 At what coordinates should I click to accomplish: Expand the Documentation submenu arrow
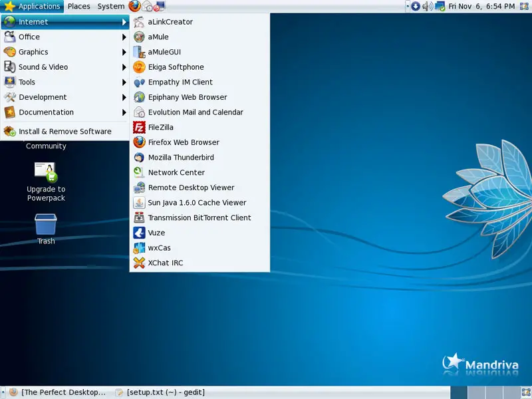click(124, 112)
